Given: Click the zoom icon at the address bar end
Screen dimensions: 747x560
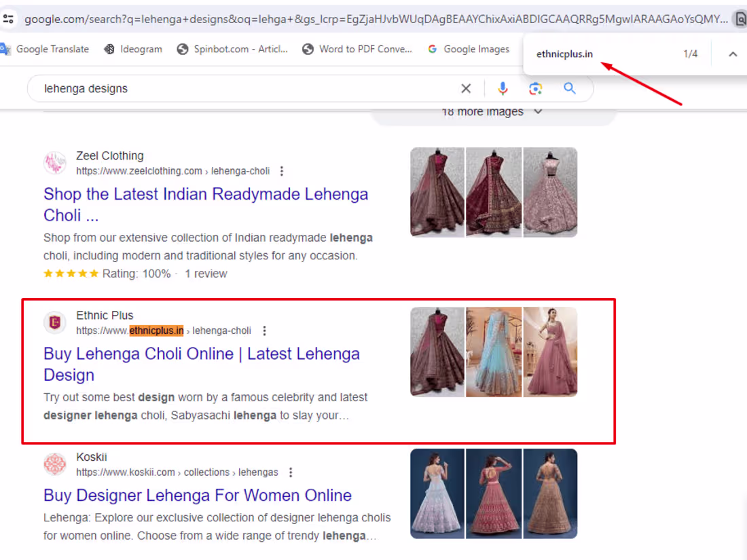Looking at the screenshot, I should [740, 19].
